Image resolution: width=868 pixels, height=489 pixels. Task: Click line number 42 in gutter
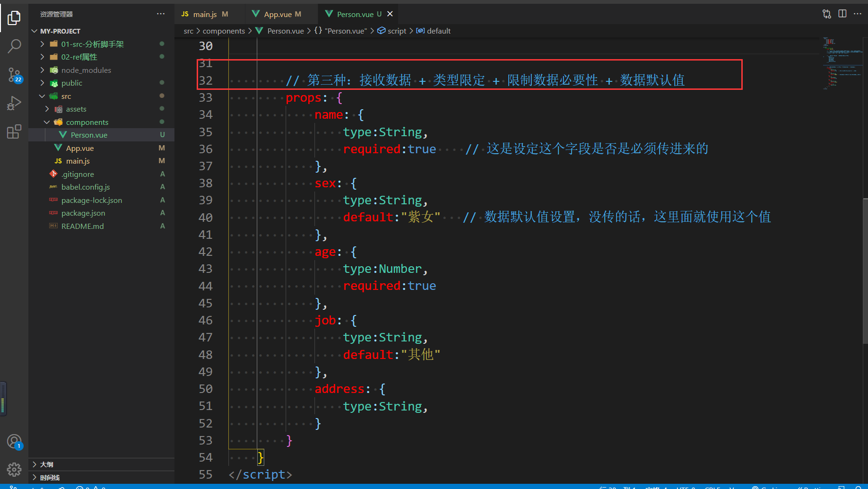[206, 252]
